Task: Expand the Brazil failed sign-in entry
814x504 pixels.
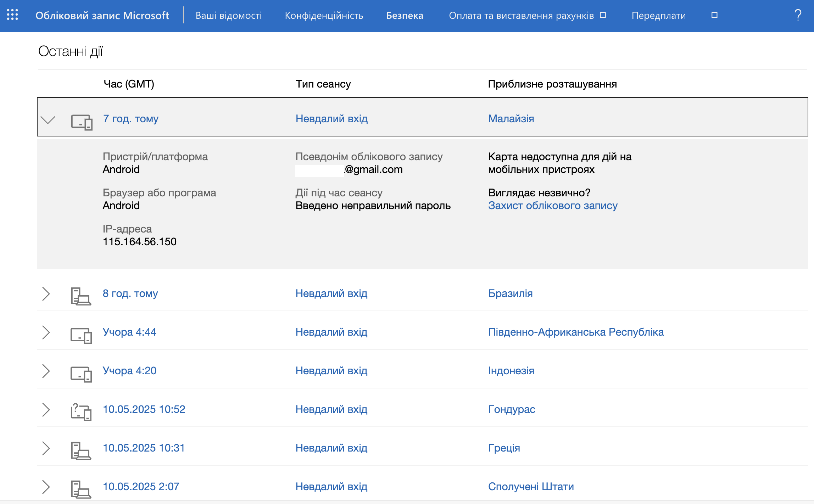Action: tap(46, 294)
